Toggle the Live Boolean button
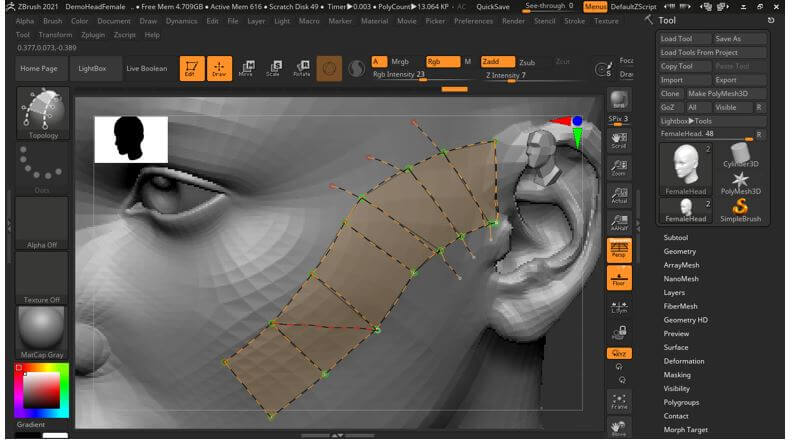This screenshot has height=445, width=798. (x=147, y=68)
